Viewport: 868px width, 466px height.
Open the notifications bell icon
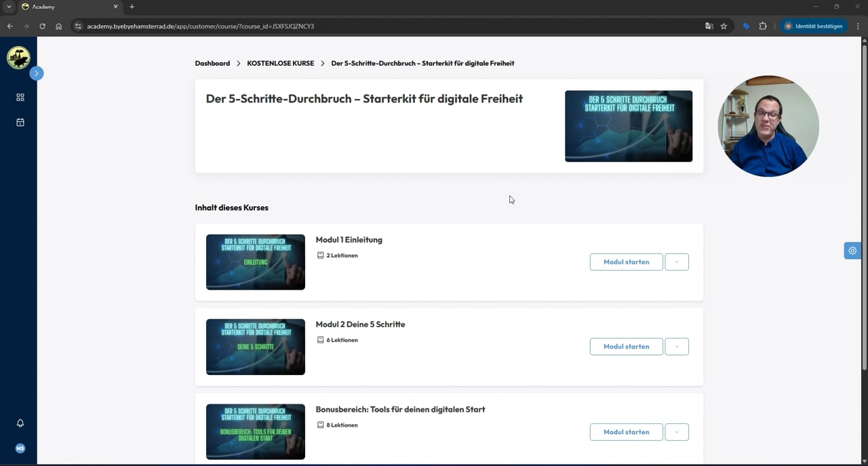(20, 423)
